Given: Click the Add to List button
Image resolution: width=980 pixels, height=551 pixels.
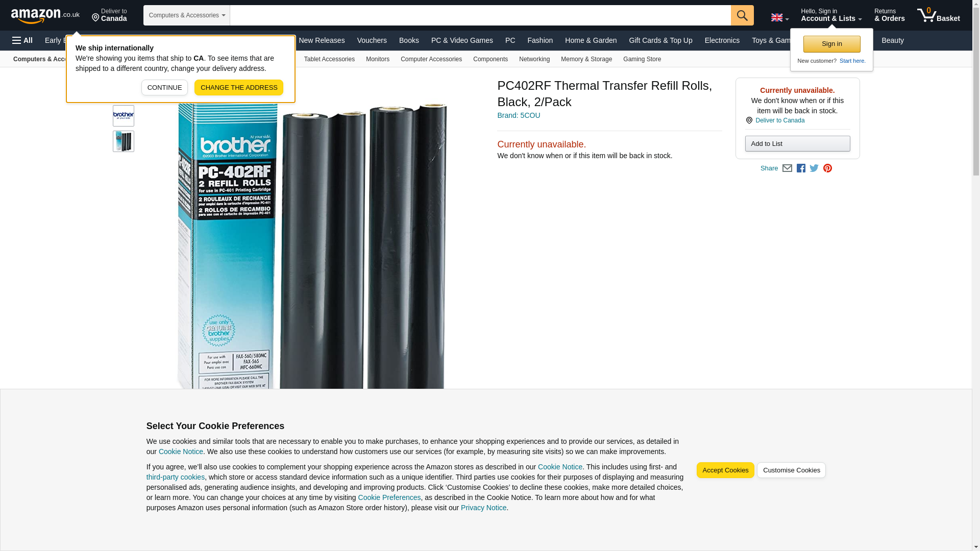Looking at the screenshot, I should (x=797, y=143).
